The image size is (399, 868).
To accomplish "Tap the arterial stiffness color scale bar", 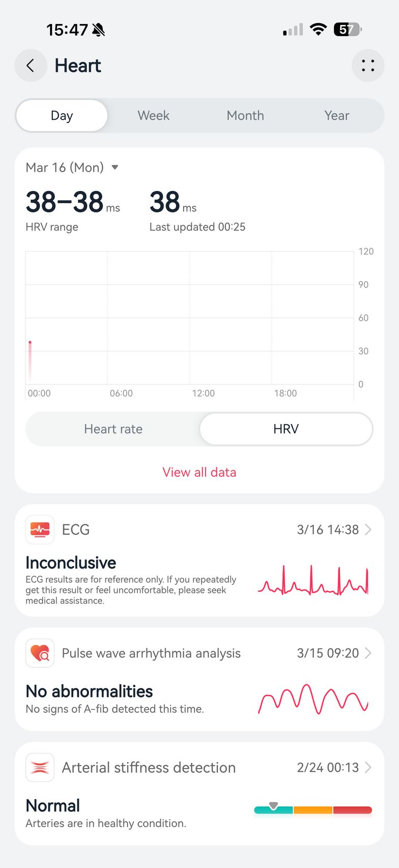I will [x=313, y=810].
